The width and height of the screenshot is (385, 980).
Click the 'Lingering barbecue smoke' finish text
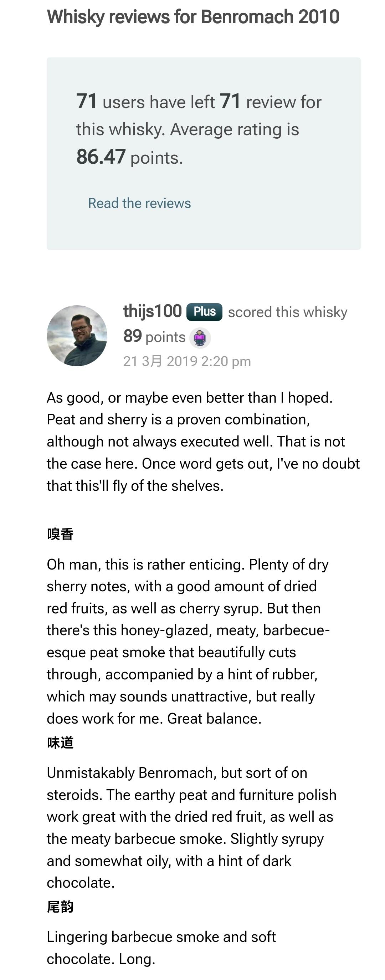(x=161, y=948)
